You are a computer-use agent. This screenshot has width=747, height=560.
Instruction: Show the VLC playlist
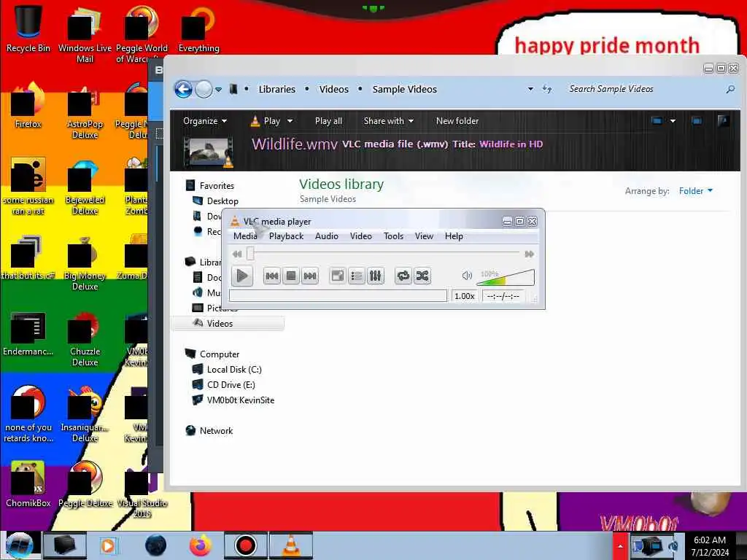point(356,276)
